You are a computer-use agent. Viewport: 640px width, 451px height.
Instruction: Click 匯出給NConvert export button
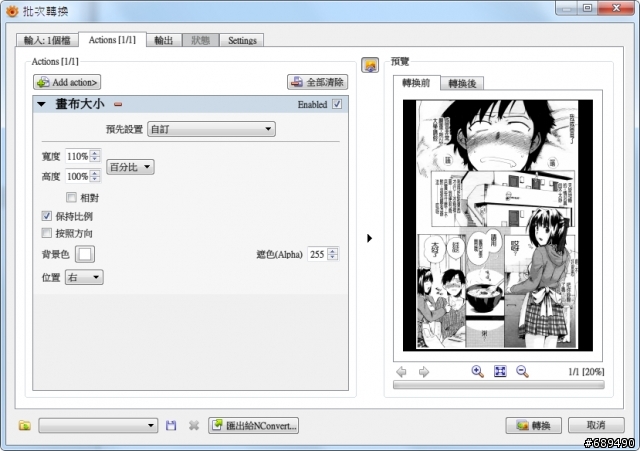point(253,425)
